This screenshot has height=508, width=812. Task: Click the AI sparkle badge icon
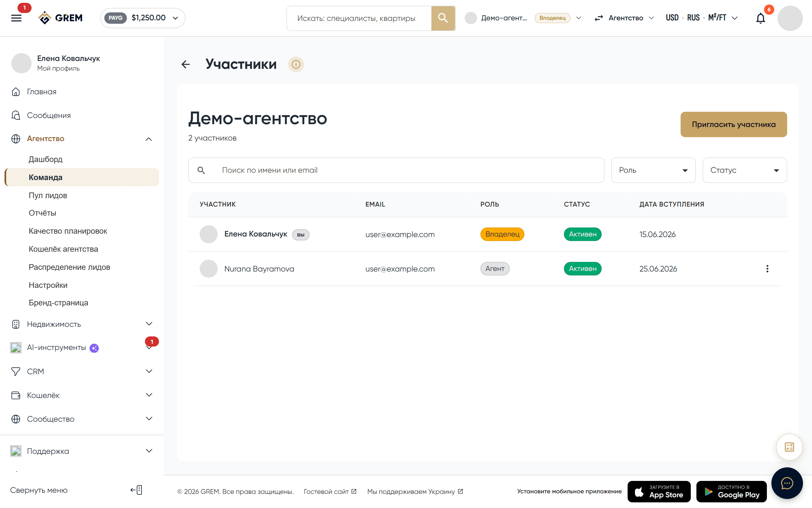click(94, 348)
